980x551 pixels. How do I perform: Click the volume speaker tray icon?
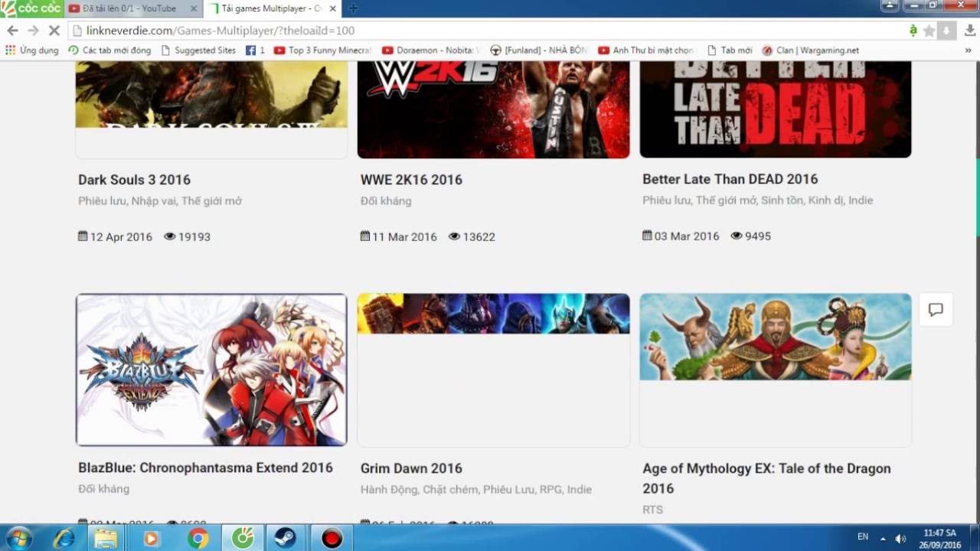(900, 538)
